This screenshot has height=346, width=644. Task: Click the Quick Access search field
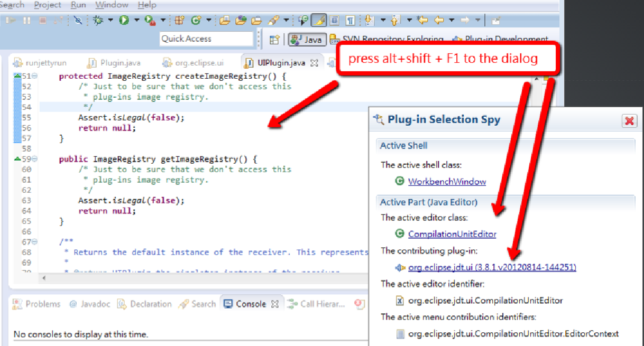(x=207, y=39)
